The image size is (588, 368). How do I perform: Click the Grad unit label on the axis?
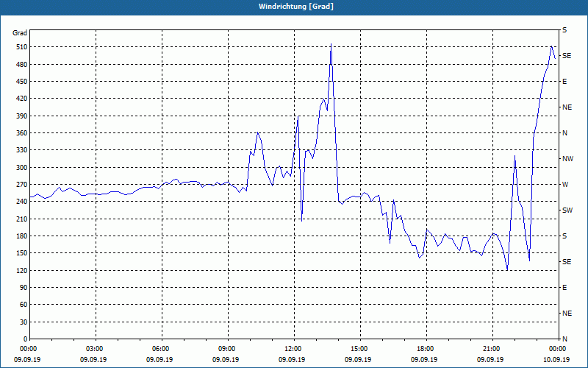(x=20, y=33)
